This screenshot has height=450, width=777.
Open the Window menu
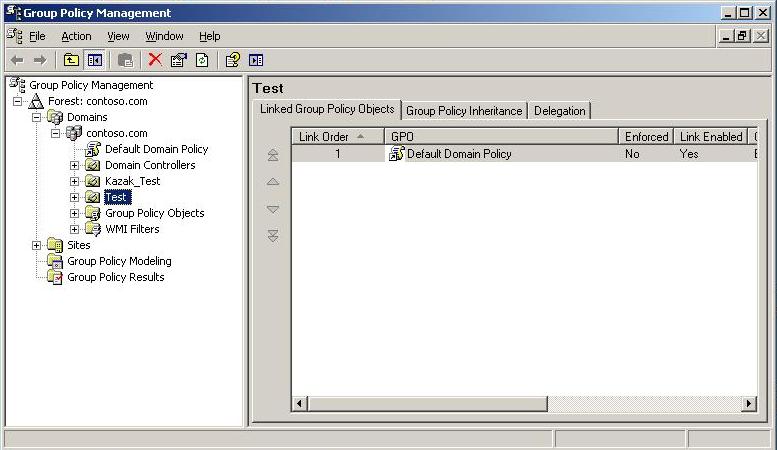pos(164,36)
